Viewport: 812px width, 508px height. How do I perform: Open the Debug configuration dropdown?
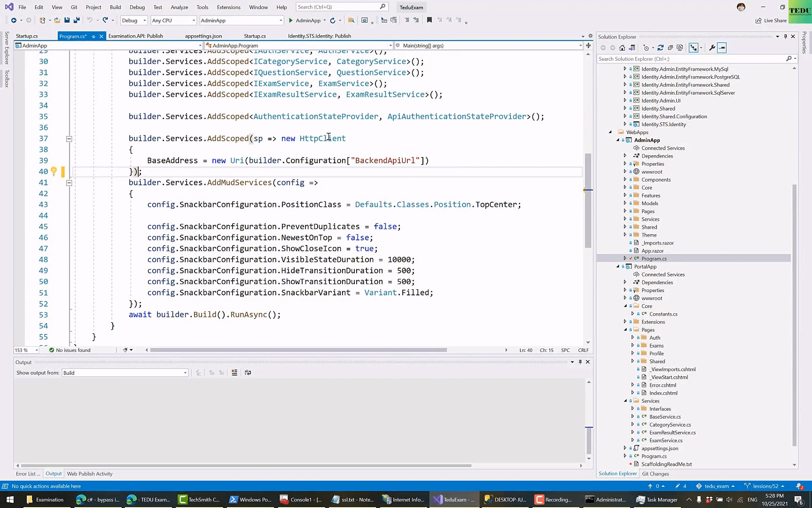pos(134,20)
